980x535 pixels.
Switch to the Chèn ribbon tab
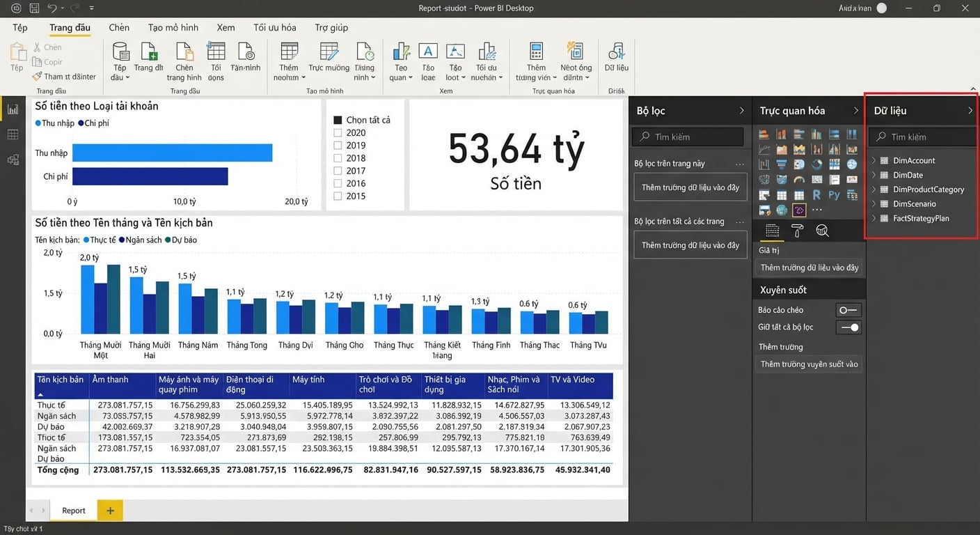[119, 28]
